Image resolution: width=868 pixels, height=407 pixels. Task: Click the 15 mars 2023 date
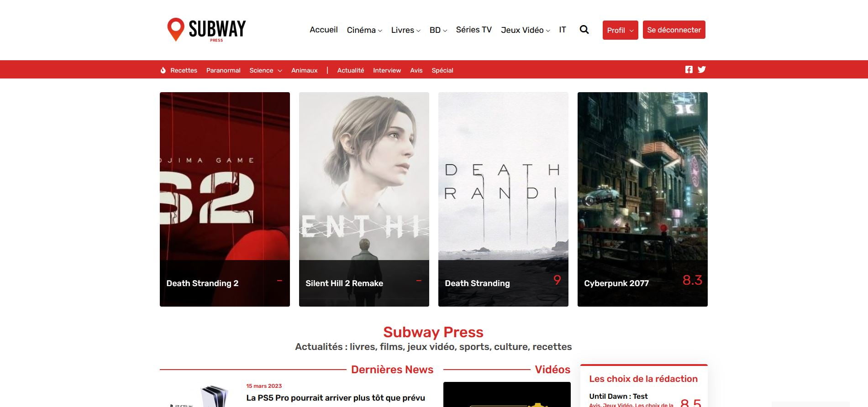pos(264,386)
